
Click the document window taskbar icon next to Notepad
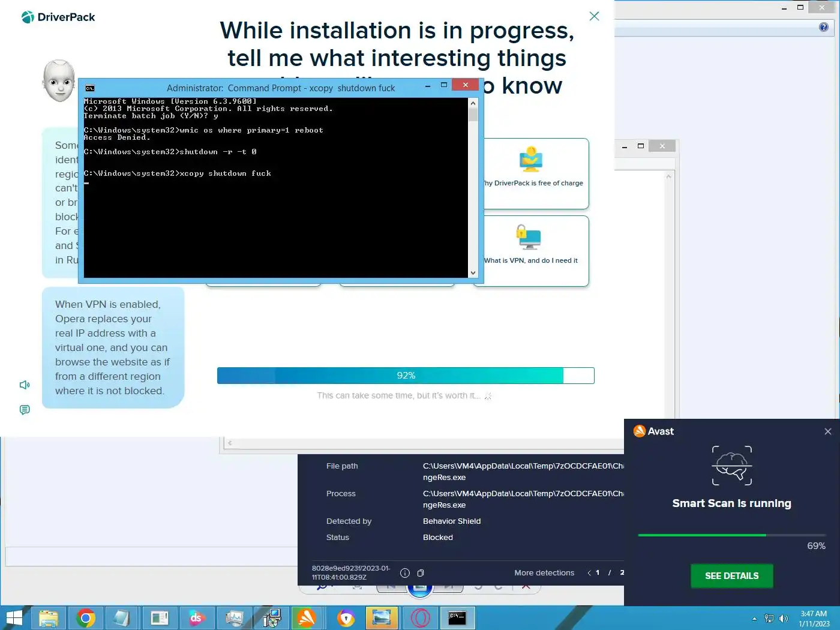(160, 618)
